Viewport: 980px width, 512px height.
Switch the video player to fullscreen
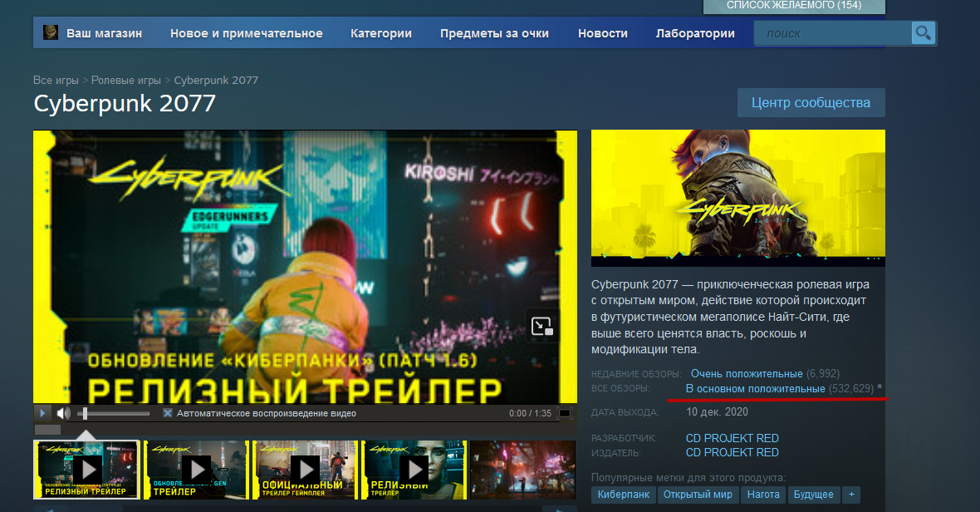tap(564, 413)
